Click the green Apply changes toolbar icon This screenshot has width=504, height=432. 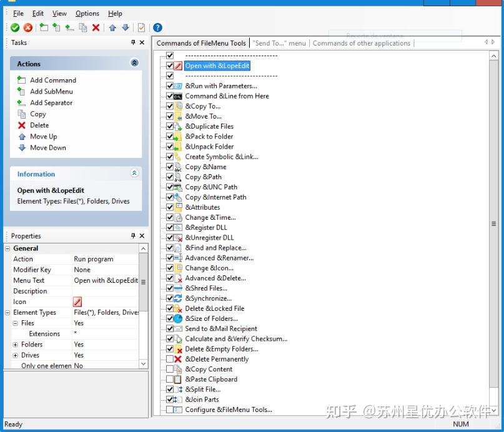tap(15, 27)
